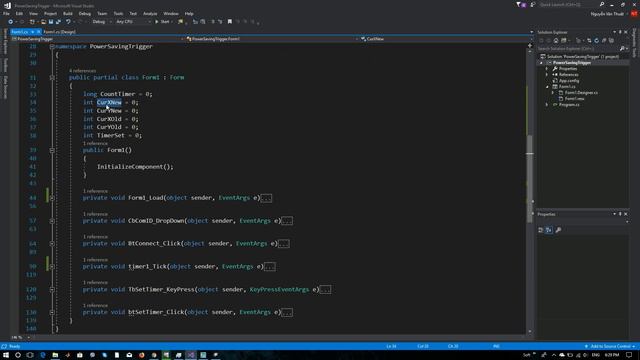Click the Categorized icon in Properties panel

coord(540,230)
